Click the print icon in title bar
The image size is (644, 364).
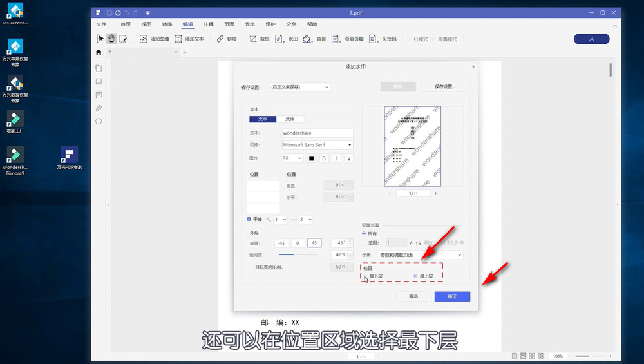[118, 13]
